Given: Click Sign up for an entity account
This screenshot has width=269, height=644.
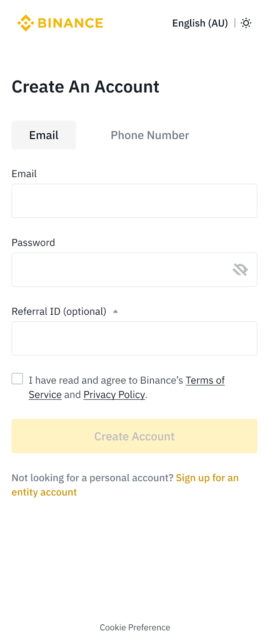Looking at the screenshot, I should pyautogui.click(x=207, y=478).
